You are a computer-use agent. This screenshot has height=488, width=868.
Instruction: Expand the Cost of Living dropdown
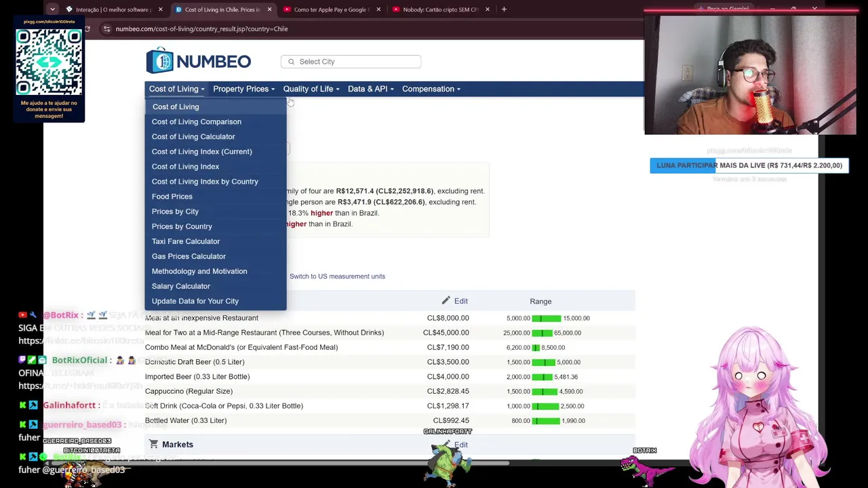coord(176,89)
